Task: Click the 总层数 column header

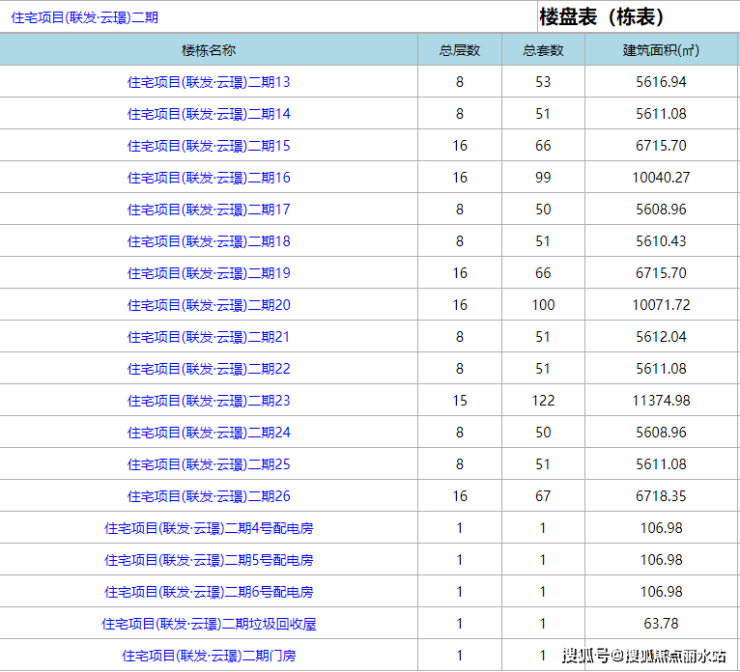Action: coord(459,50)
